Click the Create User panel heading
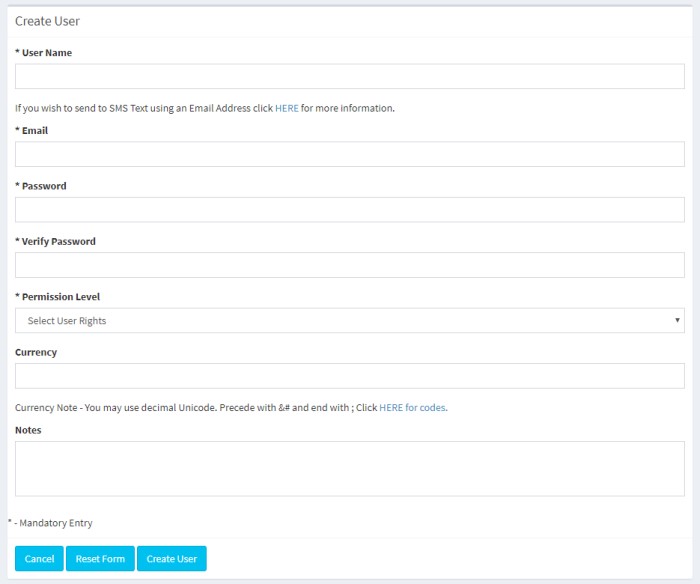Viewport: 700px width, 584px height. coord(47,21)
